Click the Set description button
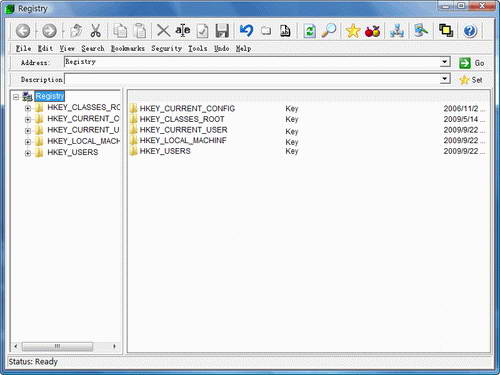Screen dimensions: 500x375 click(471, 80)
